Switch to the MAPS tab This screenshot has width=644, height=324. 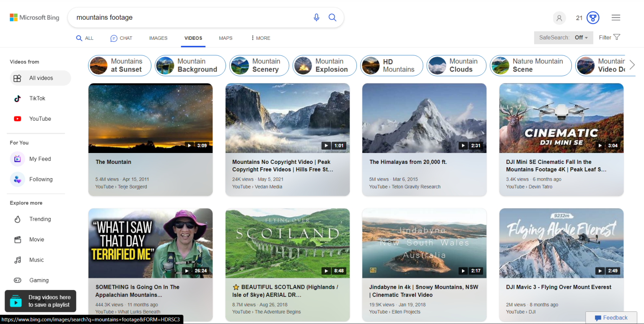point(225,38)
